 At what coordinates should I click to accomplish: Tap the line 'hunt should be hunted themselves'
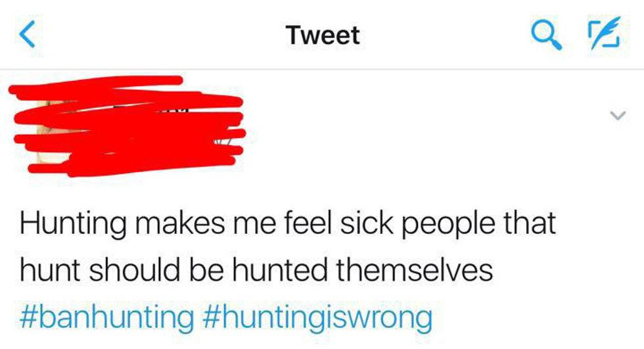click(256, 271)
